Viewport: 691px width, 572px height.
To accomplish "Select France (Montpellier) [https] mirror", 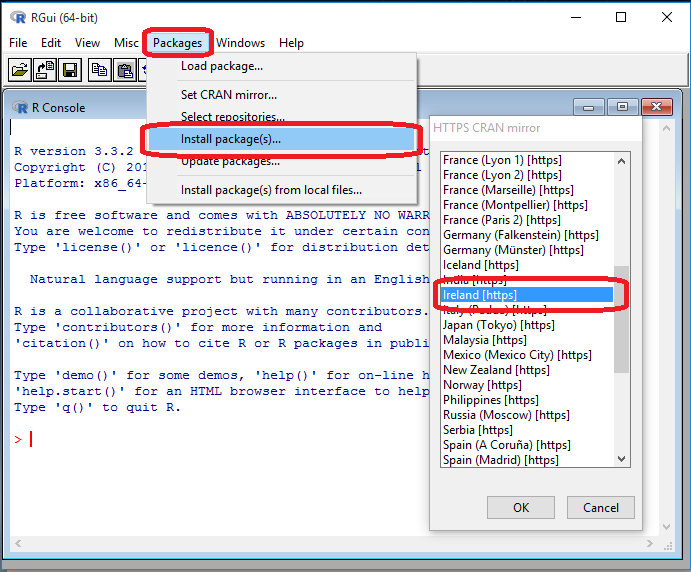I will click(527, 205).
